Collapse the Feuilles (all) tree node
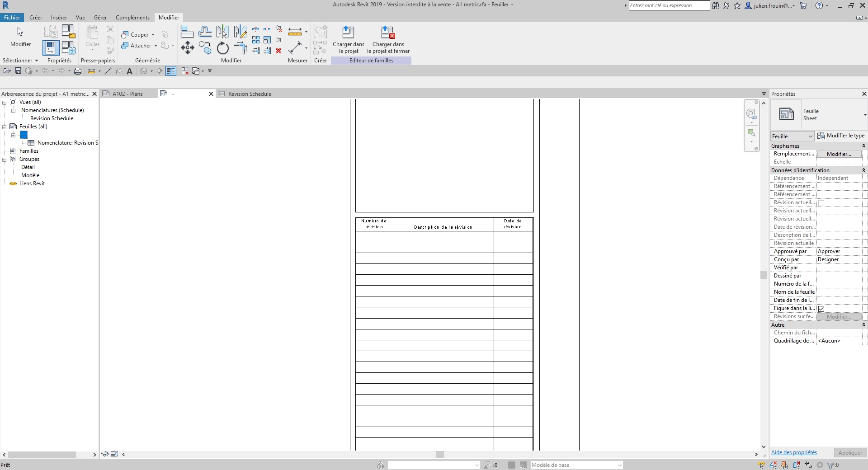The image size is (868, 470). pos(5,127)
